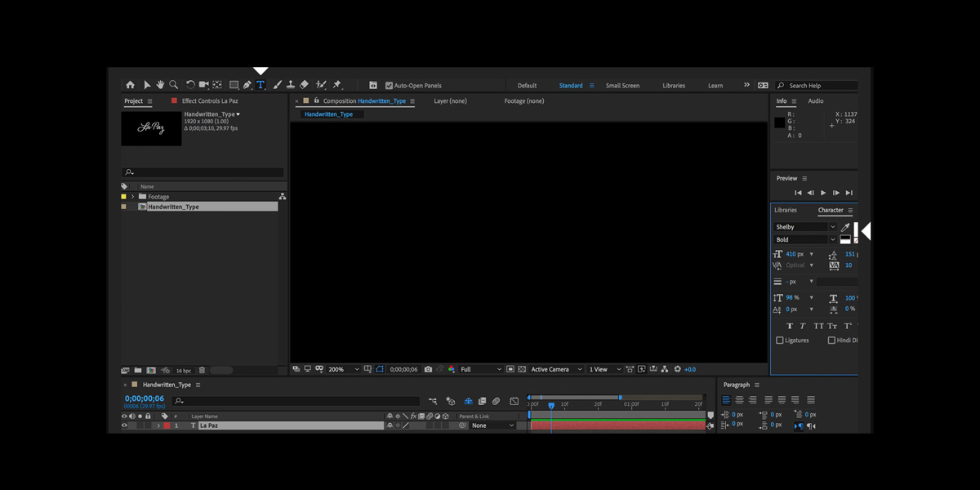
Task: Open the Shelby font family dropdown
Action: coord(805,227)
